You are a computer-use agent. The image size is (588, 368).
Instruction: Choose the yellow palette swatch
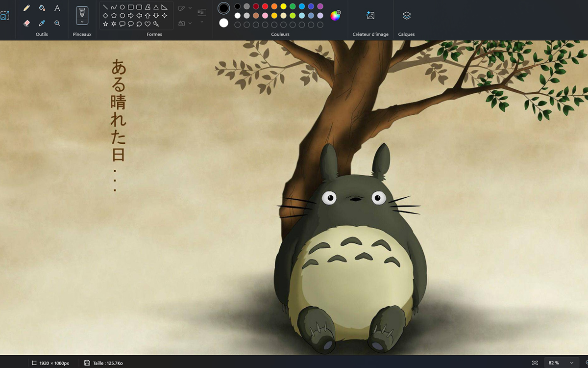click(x=283, y=6)
